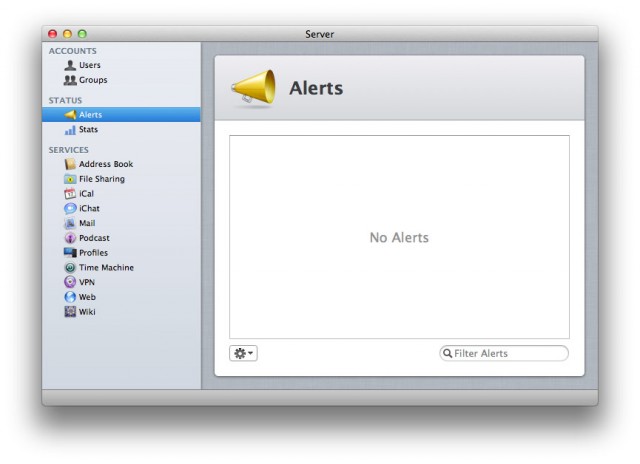Click the SERVICES section header
640x464 pixels.
pos(69,150)
